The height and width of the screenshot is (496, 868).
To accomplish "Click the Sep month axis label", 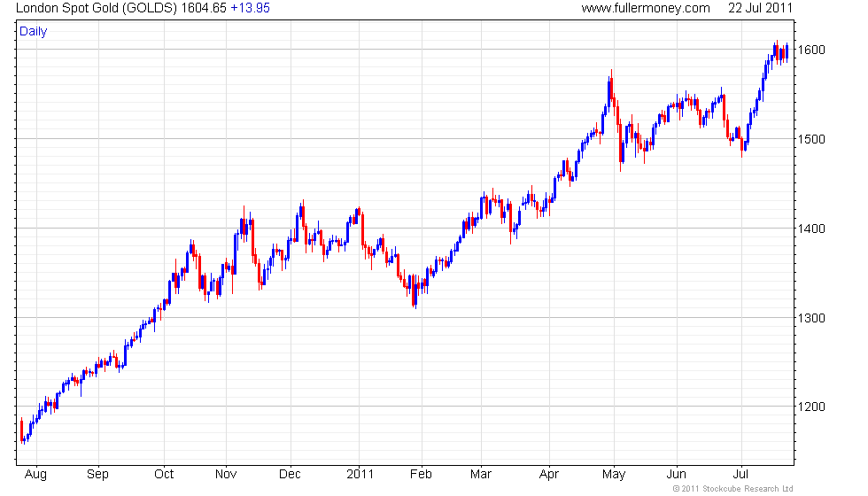I will 98,475.
